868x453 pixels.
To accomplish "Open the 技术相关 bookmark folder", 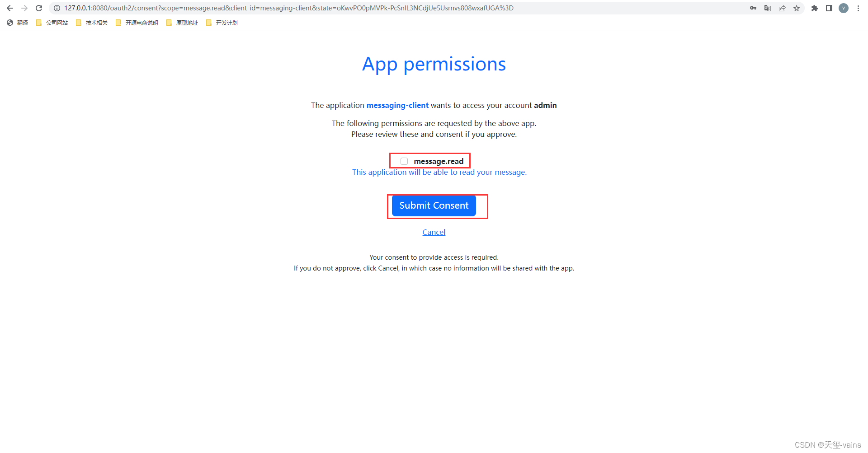I will pos(92,23).
